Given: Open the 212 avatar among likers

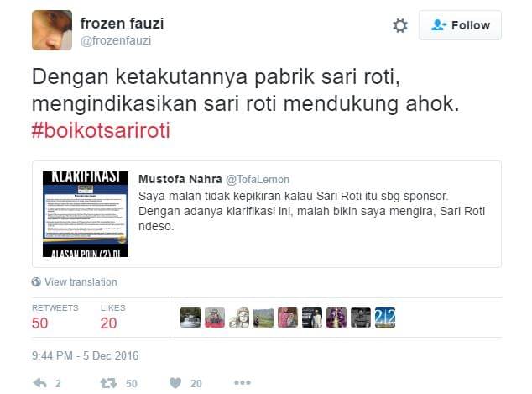Looking at the screenshot, I should pyautogui.click(x=385, y=318).
